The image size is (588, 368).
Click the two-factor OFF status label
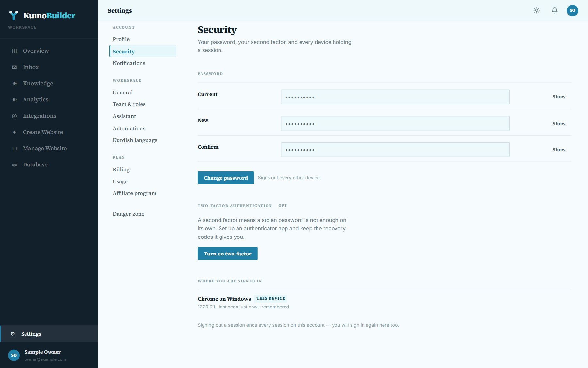[283, 206]
